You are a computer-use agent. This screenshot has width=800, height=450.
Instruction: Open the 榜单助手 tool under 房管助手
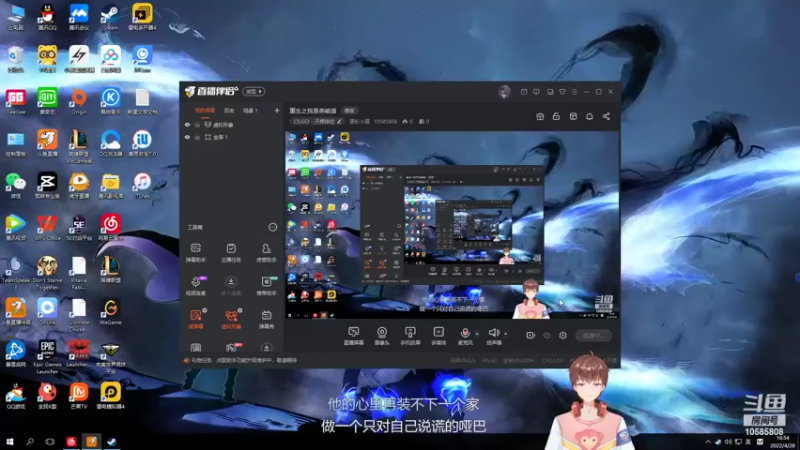(266, 286)
